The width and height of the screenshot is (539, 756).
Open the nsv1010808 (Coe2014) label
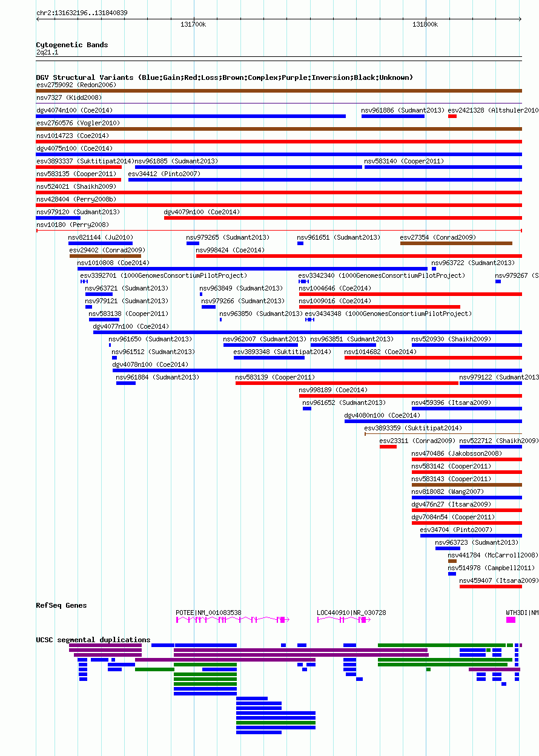113,263
